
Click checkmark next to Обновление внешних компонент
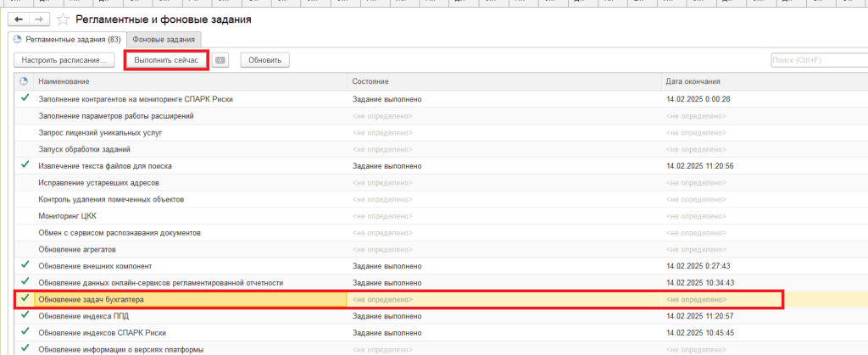point(25,264)
